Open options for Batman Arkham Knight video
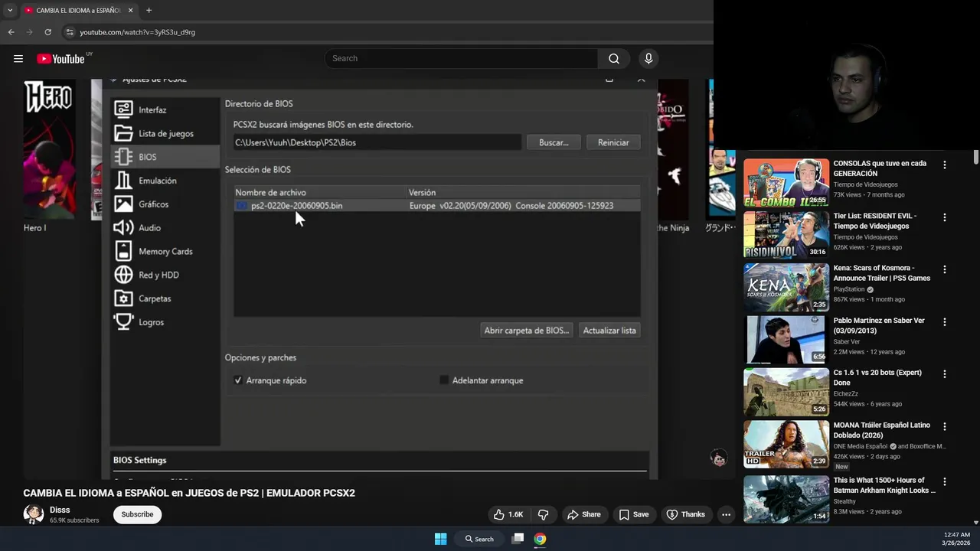 944,481
